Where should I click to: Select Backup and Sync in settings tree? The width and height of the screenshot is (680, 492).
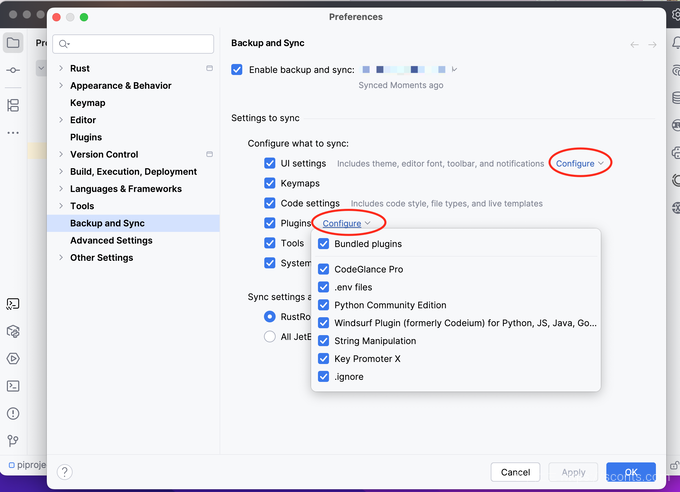133,223
